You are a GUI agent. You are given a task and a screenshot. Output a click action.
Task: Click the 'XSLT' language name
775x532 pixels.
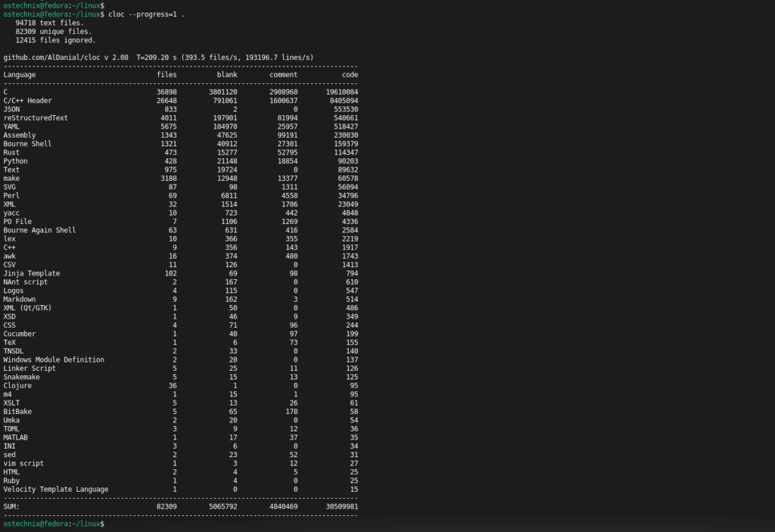[11, 403]
